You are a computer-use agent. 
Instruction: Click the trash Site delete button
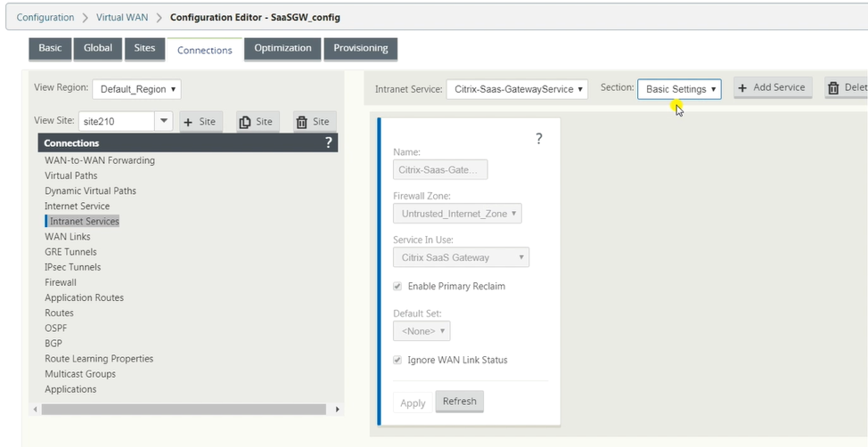tap(315, 122)
